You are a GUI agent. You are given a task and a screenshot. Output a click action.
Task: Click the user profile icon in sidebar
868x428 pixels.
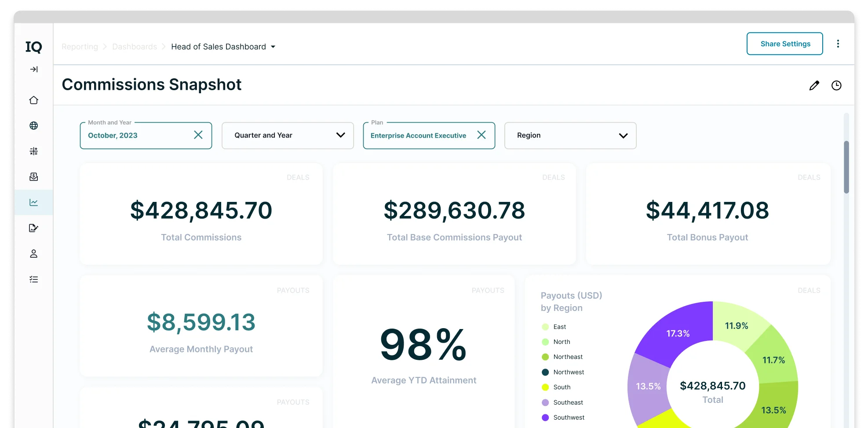[34, 254]
